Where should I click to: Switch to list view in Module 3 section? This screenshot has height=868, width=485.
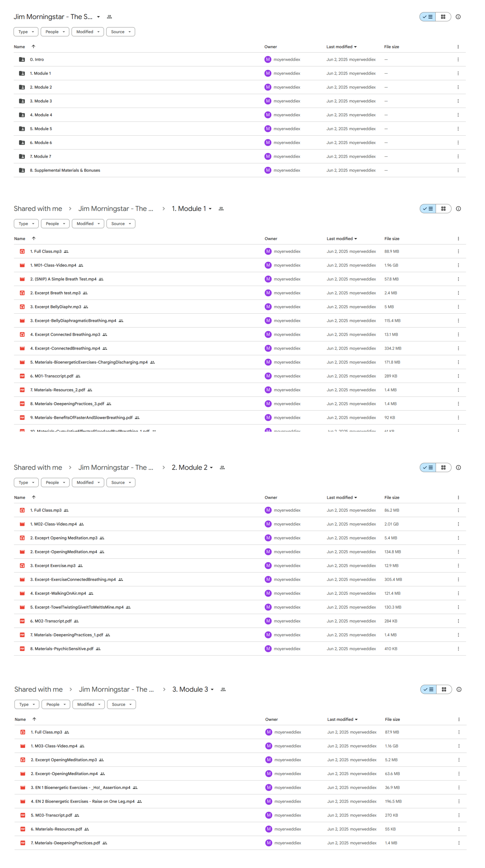pos(428,689)
